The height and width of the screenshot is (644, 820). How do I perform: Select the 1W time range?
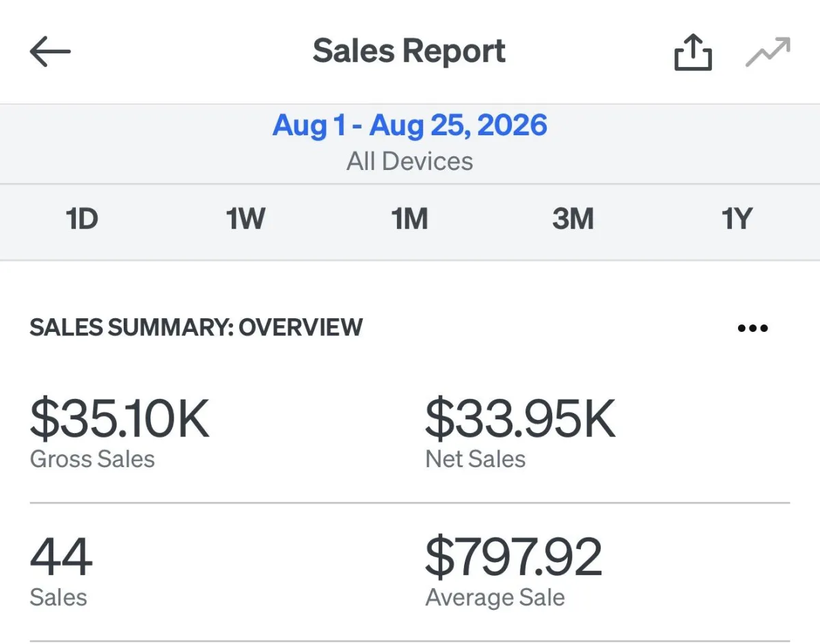point(245,220)
